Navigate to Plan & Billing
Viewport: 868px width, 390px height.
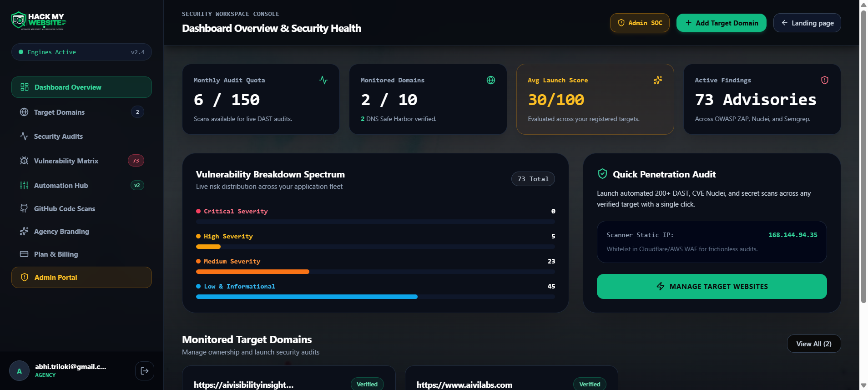point(81,254)
